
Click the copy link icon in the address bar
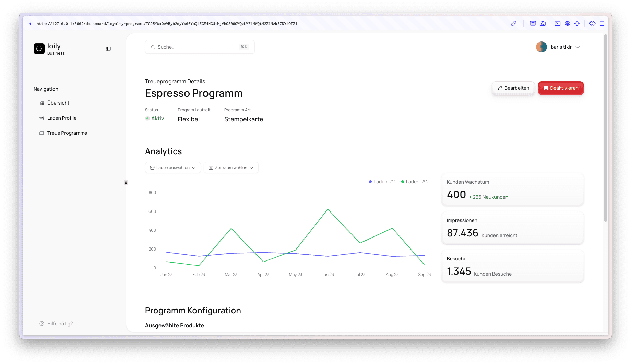[513, 24]
